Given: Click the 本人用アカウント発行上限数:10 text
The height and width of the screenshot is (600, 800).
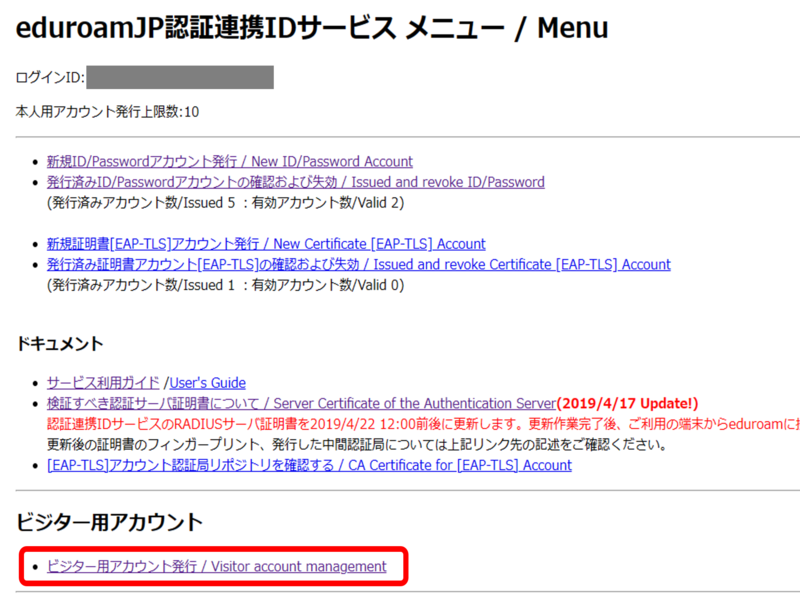Looking at the screenshot, I should [107, 112].
